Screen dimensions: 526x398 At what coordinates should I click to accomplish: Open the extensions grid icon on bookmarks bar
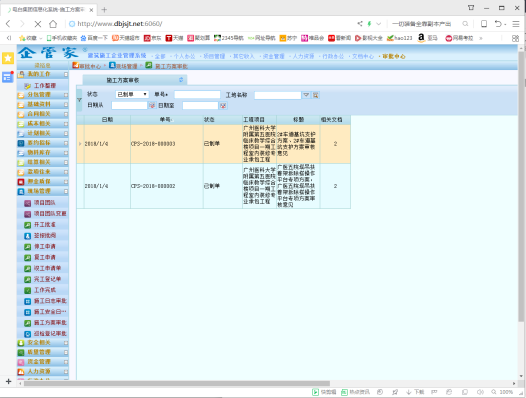click(x=516, y=38)
